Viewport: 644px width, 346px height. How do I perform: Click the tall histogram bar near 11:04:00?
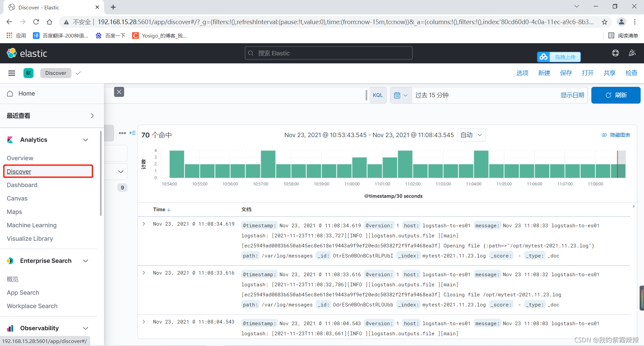(481, 164)
